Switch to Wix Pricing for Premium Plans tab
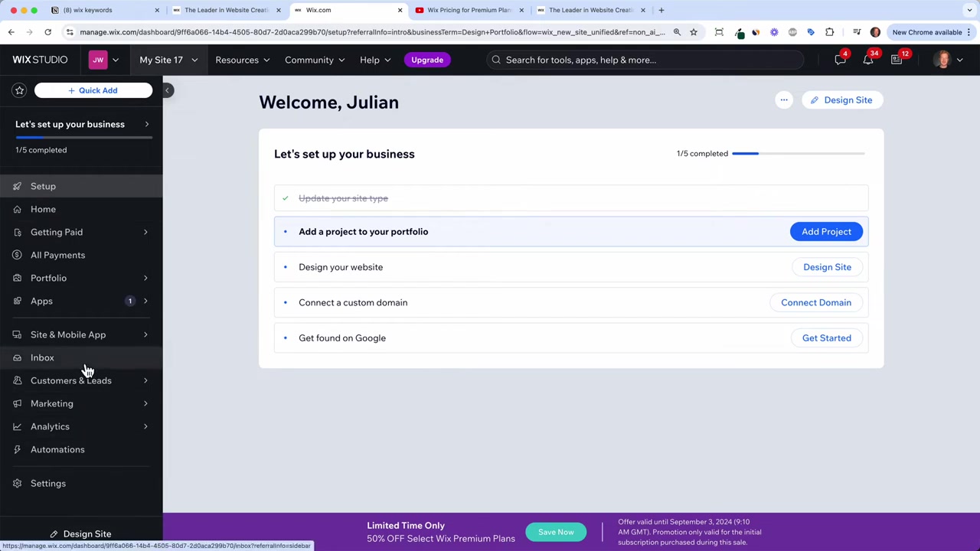Viewport: 980px width, 551px height. 469,10
